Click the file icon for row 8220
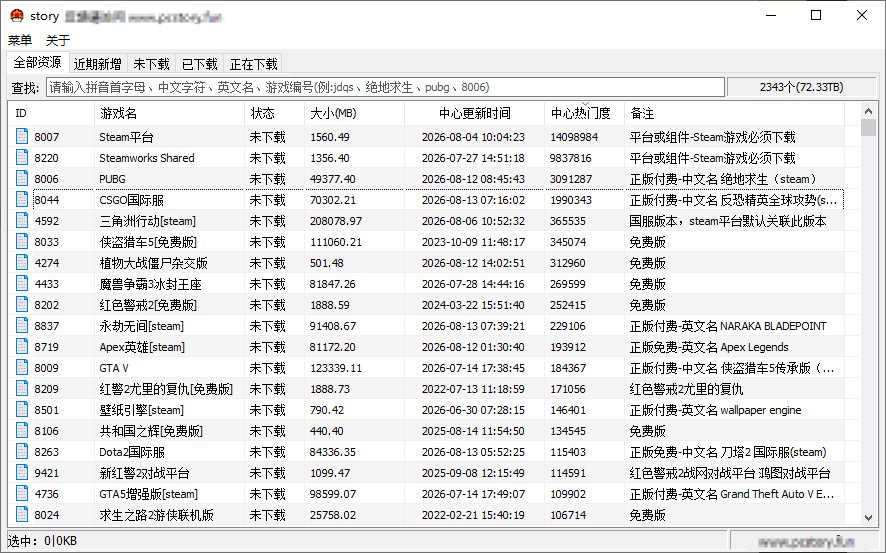886x553 pixels. click(22, 157)
